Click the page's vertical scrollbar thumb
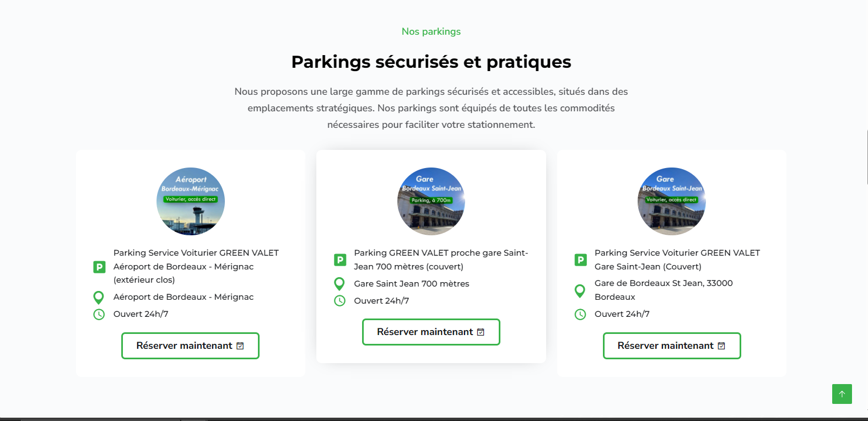 tap(866, 157)
